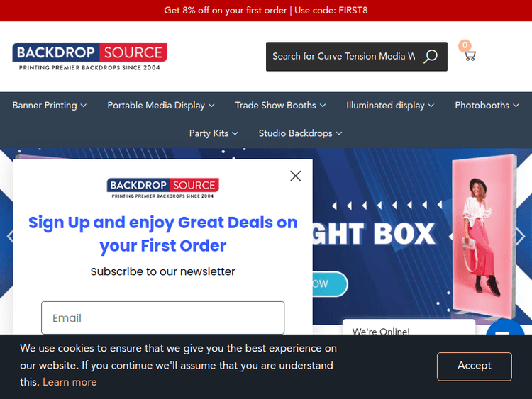This screenshot has width=532, height=399.
Task: Click the Backdrop Source logo in popup
Action: (x=163, y=188)
